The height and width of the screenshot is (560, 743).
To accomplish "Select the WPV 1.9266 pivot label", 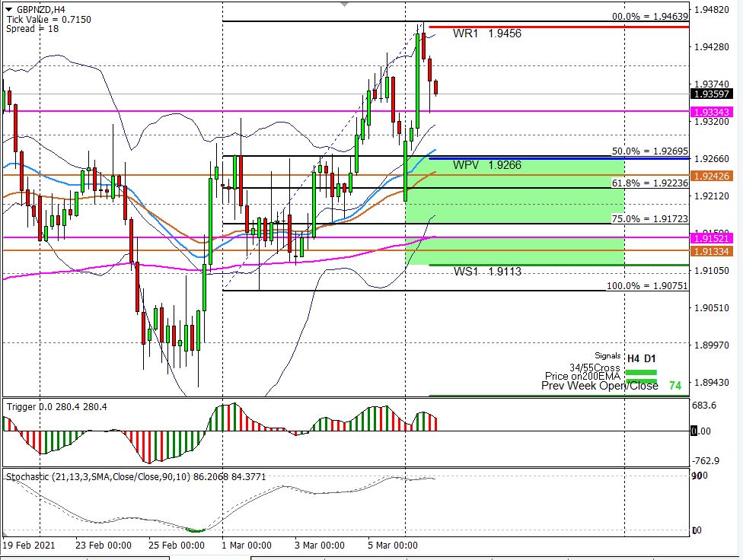I will pos(486,165).
